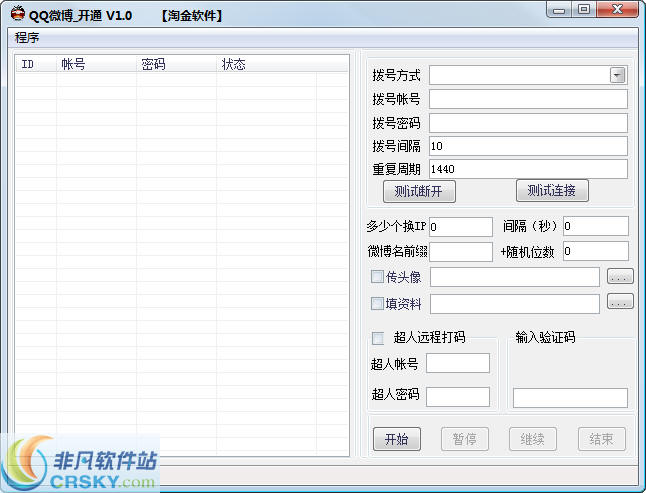Click the 继续 button
Screen dimensions: 646x493
tap(533, 439)
